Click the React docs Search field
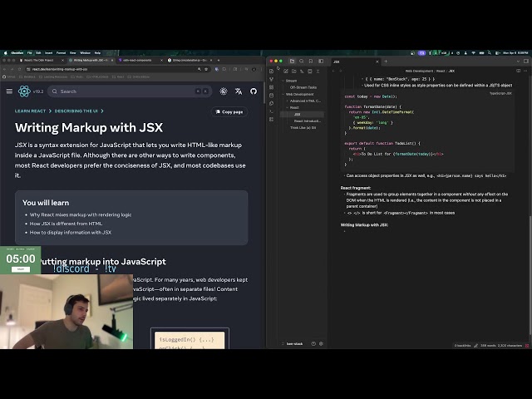Screen dimensions: 532x399 (130, 91)
